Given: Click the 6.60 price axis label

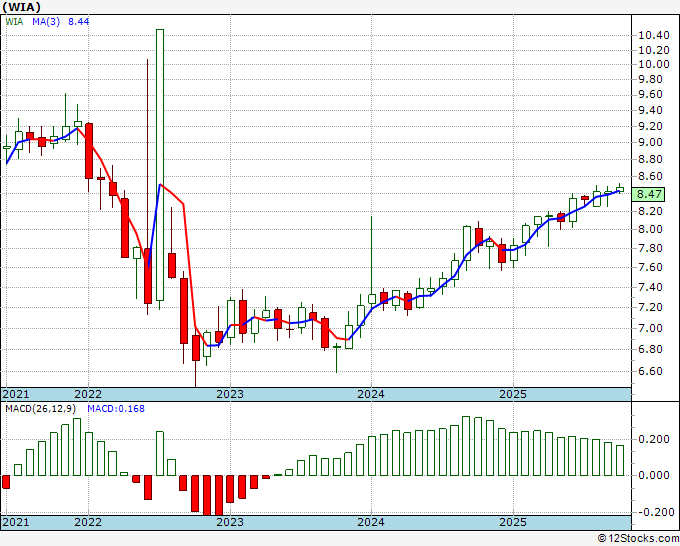Looking at the screenshot, I should click(x=650, y=371).
